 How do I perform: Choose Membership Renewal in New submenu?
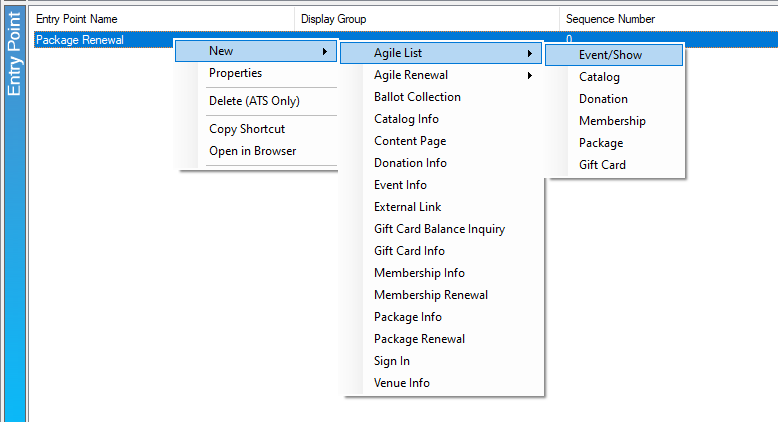pyautogui.click(x=441, y=295)
